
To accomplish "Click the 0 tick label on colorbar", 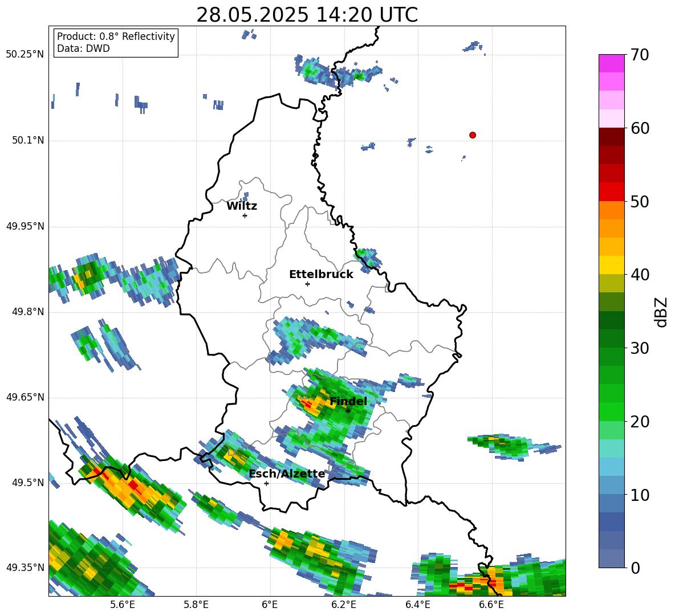I will (x=635, y=568).
